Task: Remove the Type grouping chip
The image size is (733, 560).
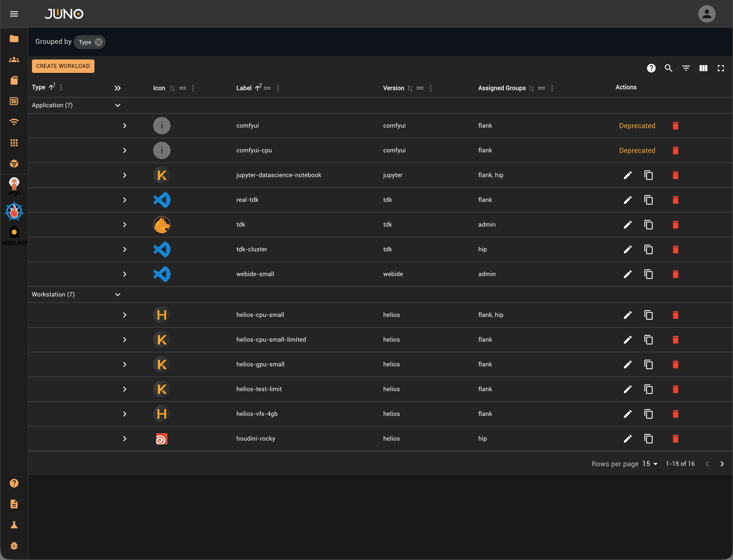Action: coord(98,42)
